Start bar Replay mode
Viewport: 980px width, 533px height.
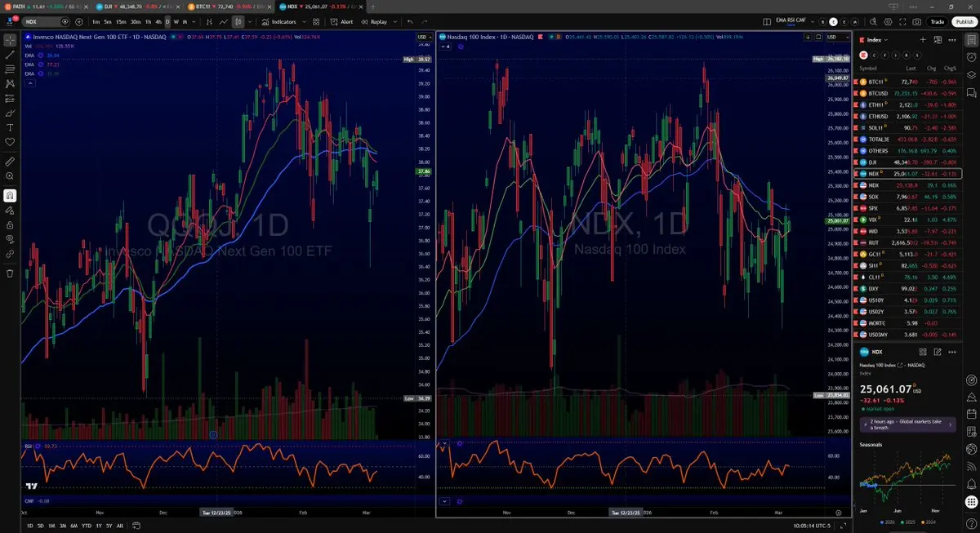(x=372, y=21)
